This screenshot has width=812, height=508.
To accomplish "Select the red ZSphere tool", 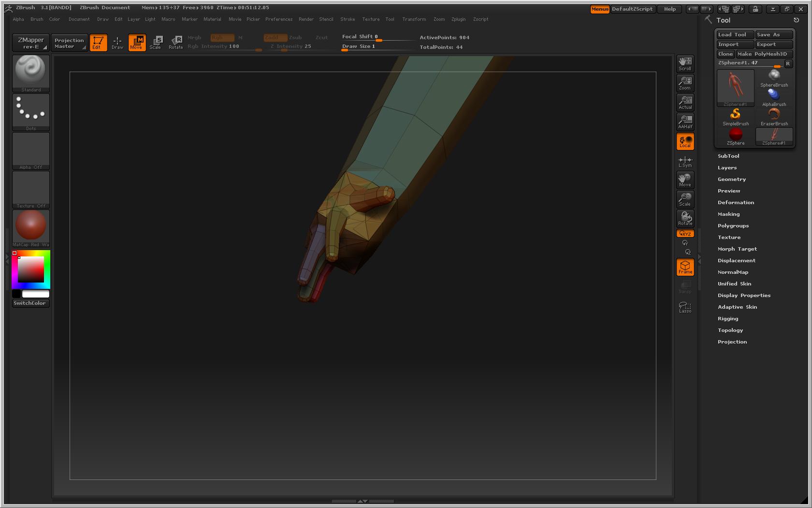I will [x=736, y=136].
